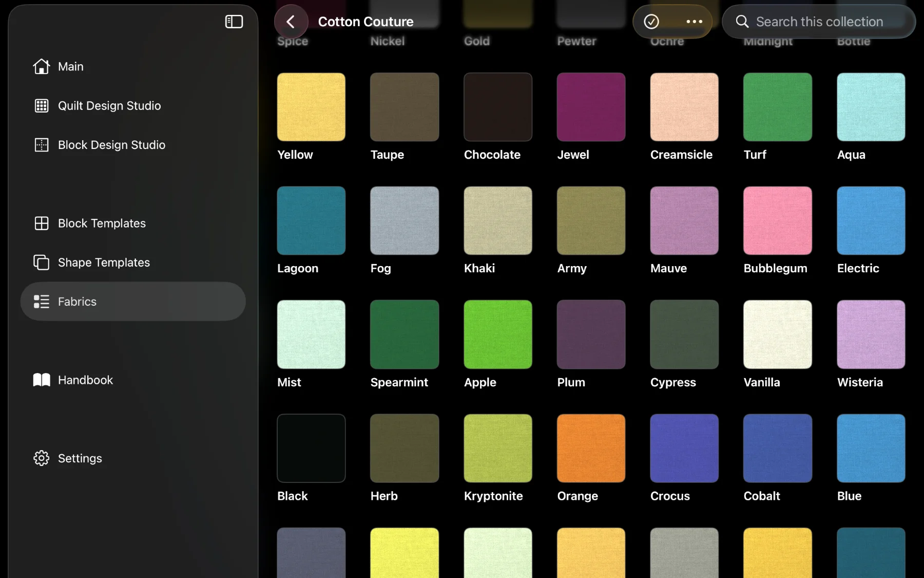Image resolution: width=924 pixels, height=578 pixels.
Task: Click the select checkmark circle icon
Action: coord(651,22)
